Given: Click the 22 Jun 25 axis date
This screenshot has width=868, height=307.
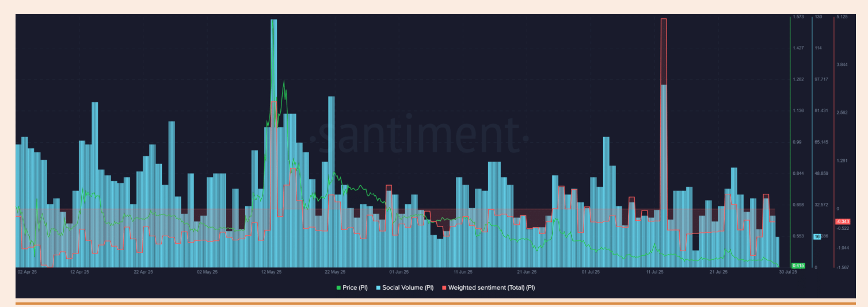Looking at the screenshot, I should (x=527, y=272).
